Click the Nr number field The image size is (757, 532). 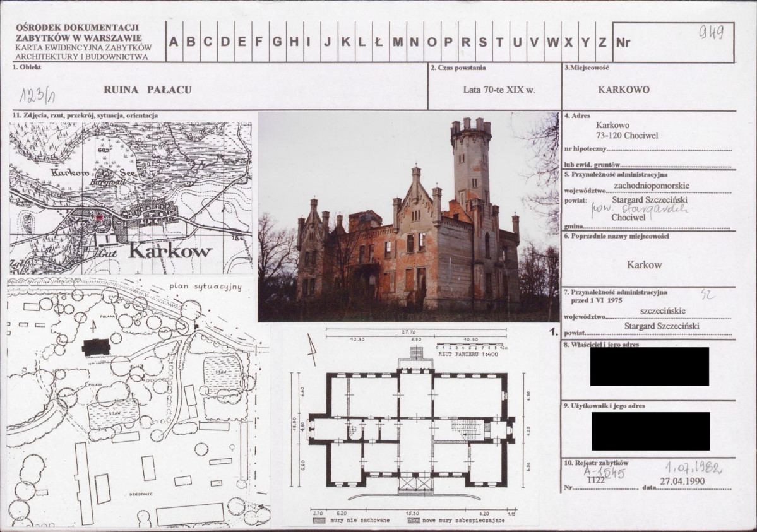point(674,42)
